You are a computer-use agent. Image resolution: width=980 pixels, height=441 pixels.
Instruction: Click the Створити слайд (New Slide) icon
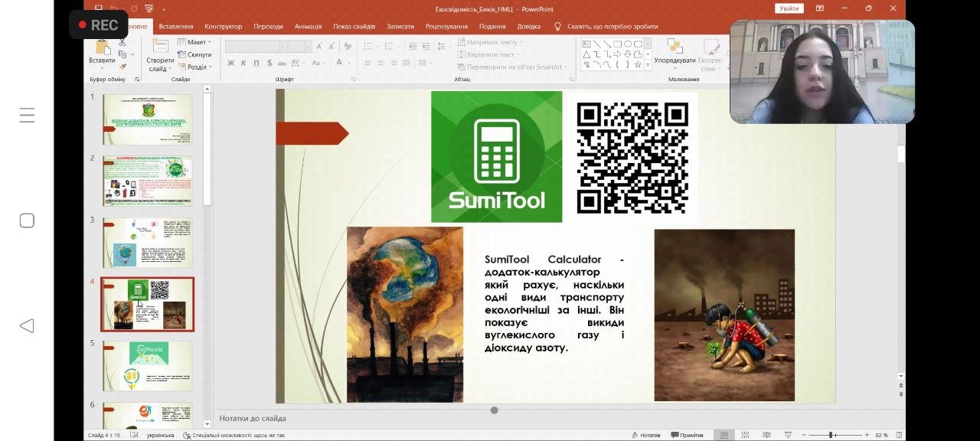click(x=160, y=47)
